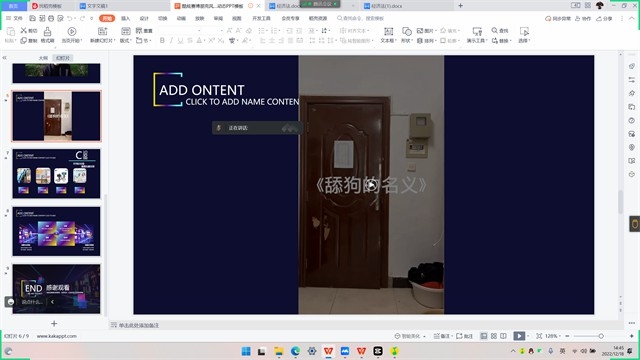Select the END slide thumbnail

pyautogui.click(x=56, y=289)
